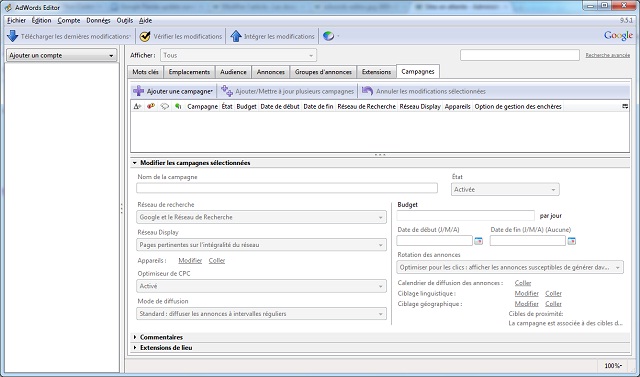Open the column chooser icon
This screenshot has height=377, width=640.
click(625, 106)
